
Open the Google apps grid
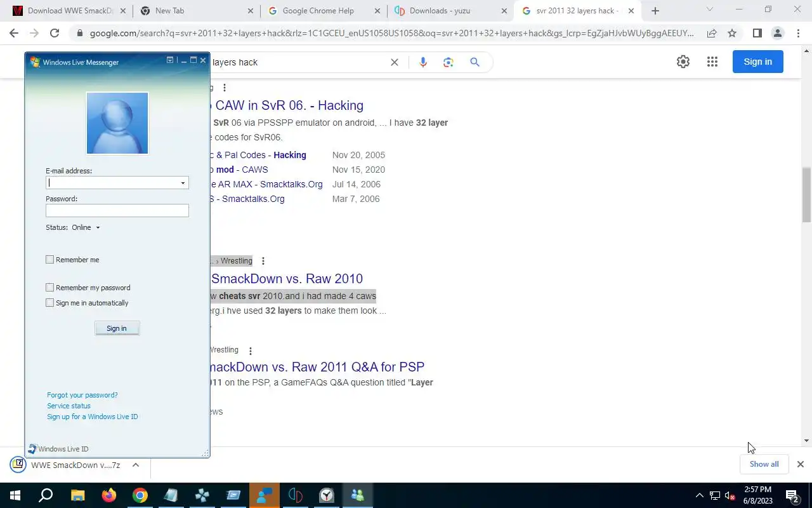[x=712, y=62]
